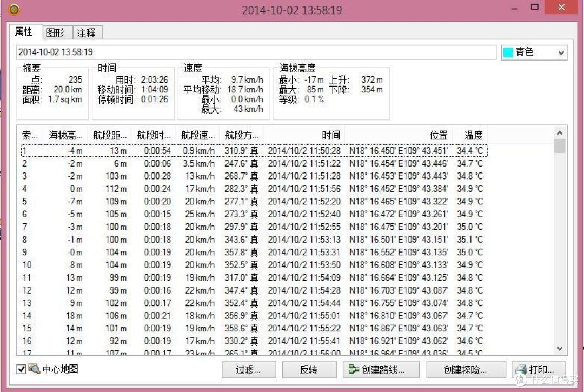Select row 14 with elevation 18 m

click(254, 315)
